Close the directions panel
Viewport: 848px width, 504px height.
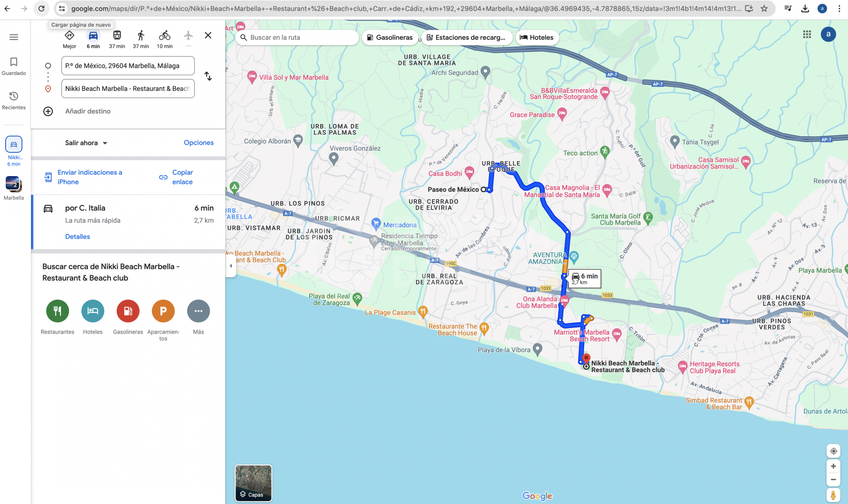pos(208,35)
